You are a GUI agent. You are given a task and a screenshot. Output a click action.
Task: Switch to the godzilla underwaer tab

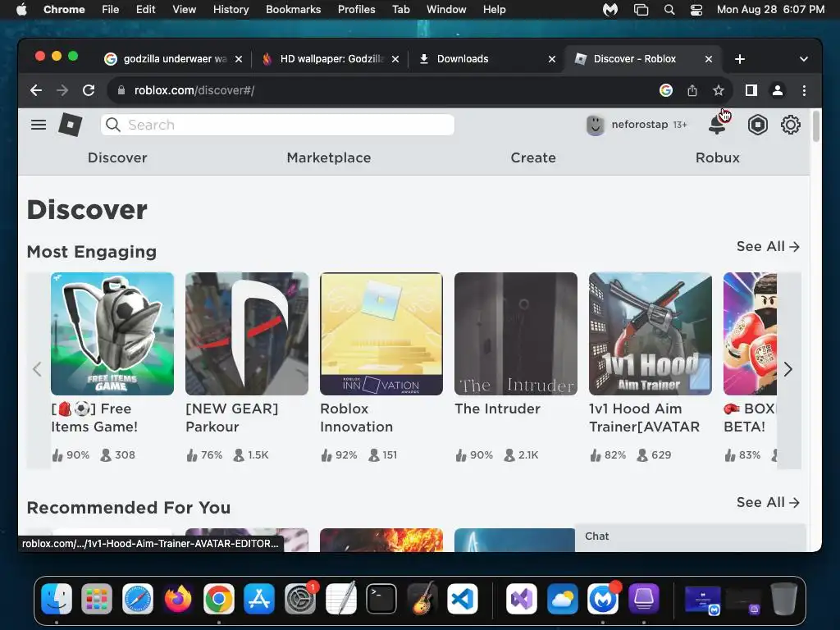pos(175,59)
